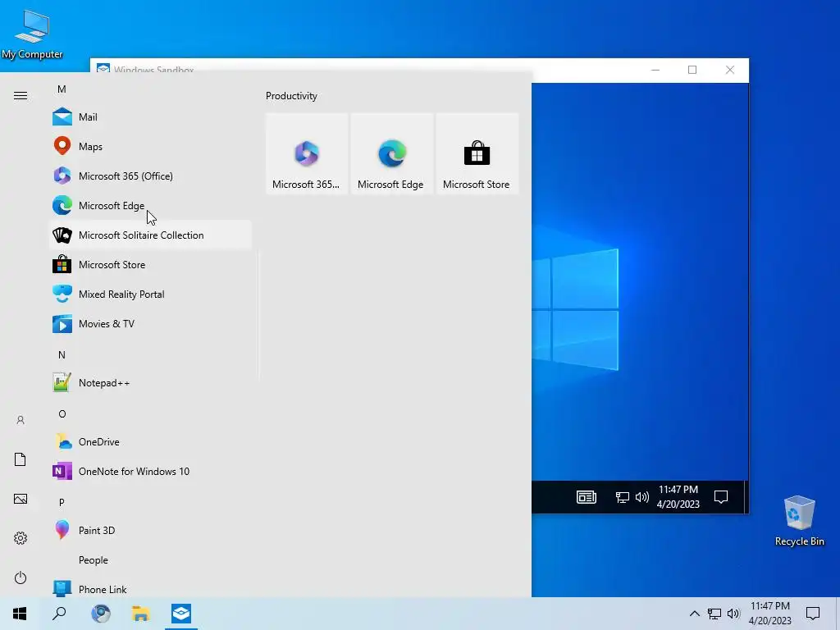The height and width of the screenshot is (630, 840).
Task: Jump to letter P section header
Action: [62, 503]
